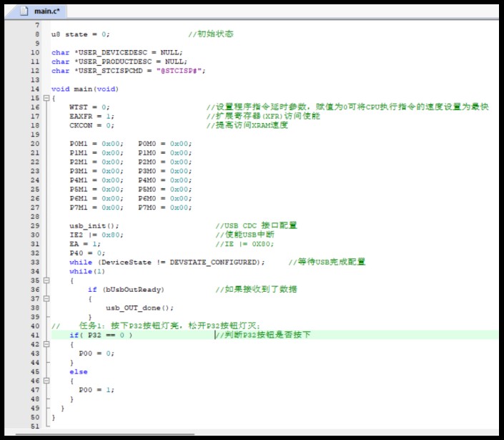Click the 'EA = 1;' statement
This screenshot has height=440, width=504.
point(85,244)
